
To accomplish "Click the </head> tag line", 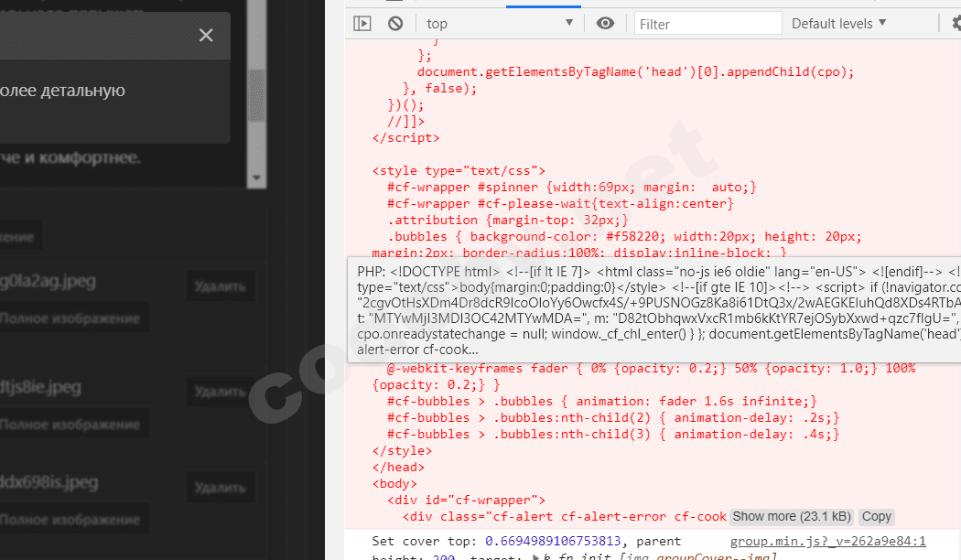I will tap(398, 467).
